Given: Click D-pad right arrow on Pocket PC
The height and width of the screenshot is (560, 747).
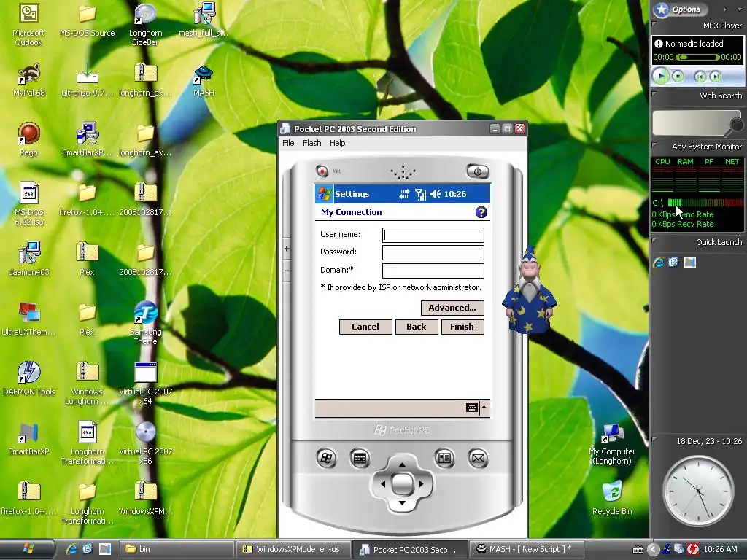Looking at the screenshot, I should point(421,484).
